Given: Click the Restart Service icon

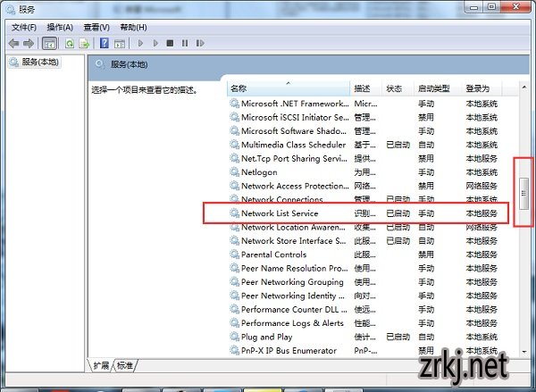Looking at the screenshot, I should 200,43.
